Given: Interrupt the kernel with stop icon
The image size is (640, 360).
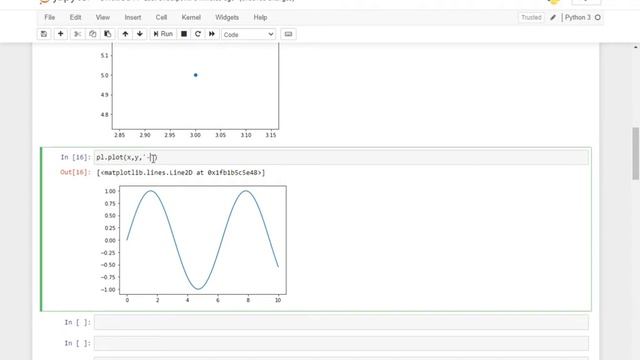Looking at the screenshot, I should (184, 34).
